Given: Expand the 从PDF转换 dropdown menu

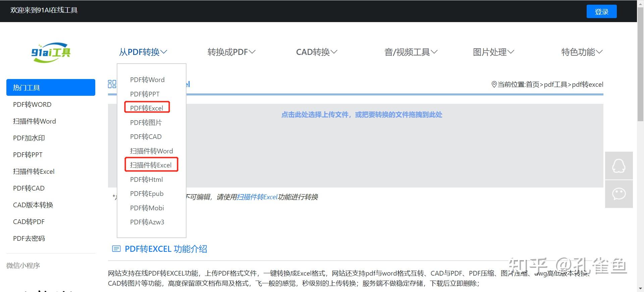Looking at the screenshot, I should tap(143, 52).
